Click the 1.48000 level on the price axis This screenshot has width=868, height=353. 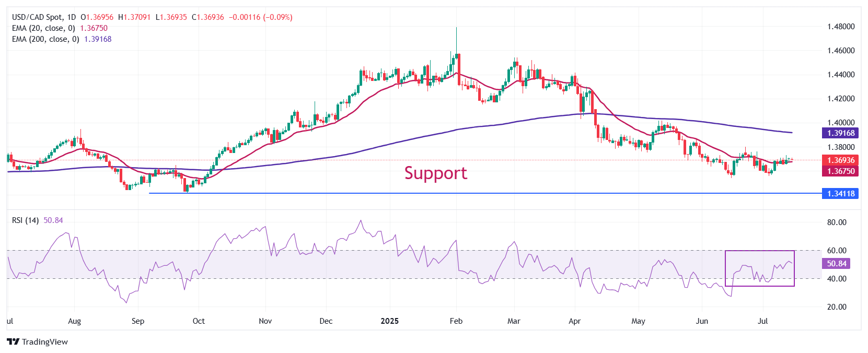point(841,27)
